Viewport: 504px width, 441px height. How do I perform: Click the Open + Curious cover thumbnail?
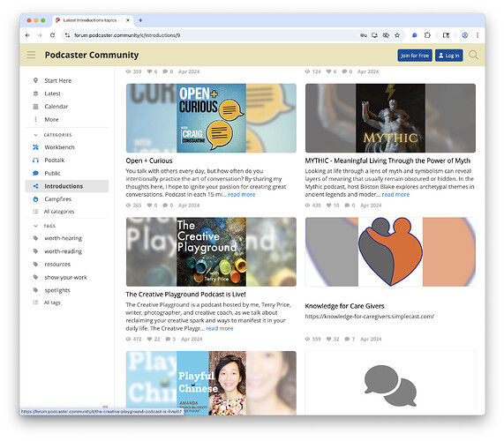point(211,118)
